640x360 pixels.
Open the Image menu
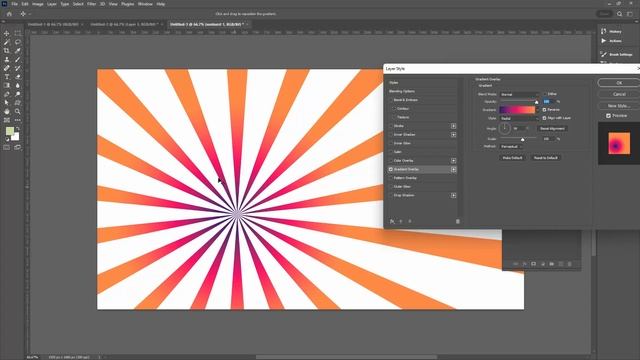point(38,4)
